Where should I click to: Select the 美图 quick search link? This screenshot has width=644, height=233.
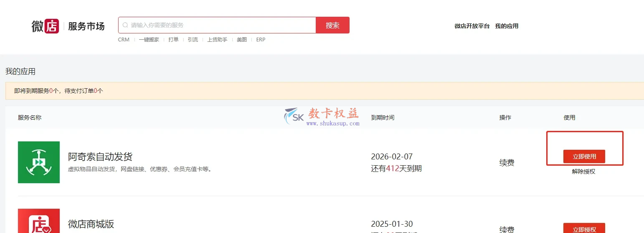pyautogui.click(x=242, y=40)
